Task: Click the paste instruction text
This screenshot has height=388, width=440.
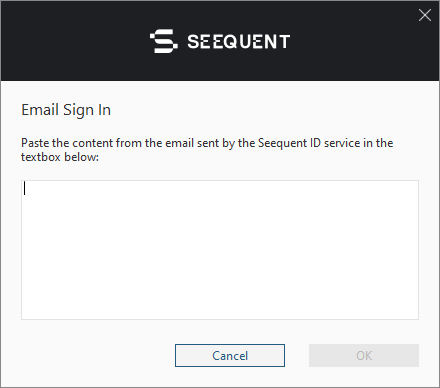Action: tap(207, 150)
